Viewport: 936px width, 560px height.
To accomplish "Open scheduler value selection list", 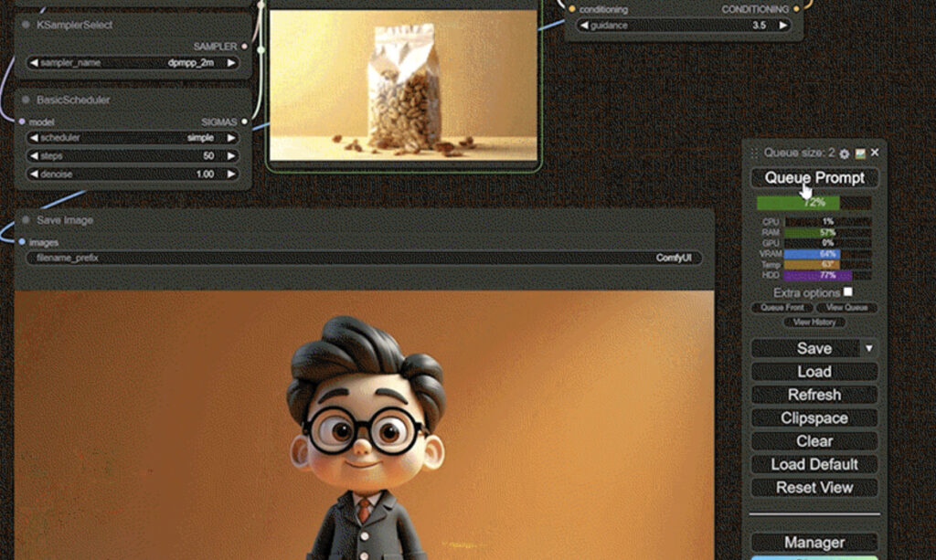I will pyautogui.click(x=133, y=138).
